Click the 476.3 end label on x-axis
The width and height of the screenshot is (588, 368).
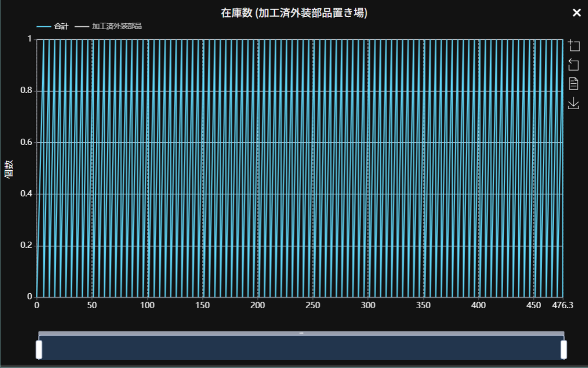click(563, 305)
